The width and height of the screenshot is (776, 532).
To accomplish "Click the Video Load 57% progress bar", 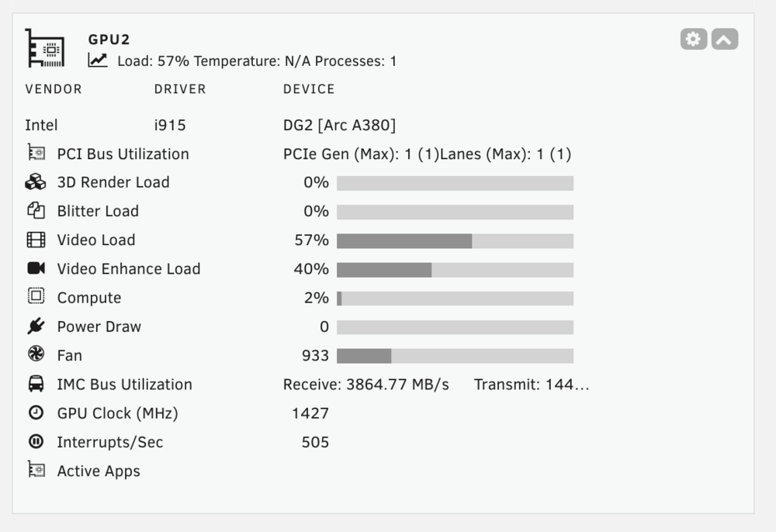I will click(x=455, y=241).
